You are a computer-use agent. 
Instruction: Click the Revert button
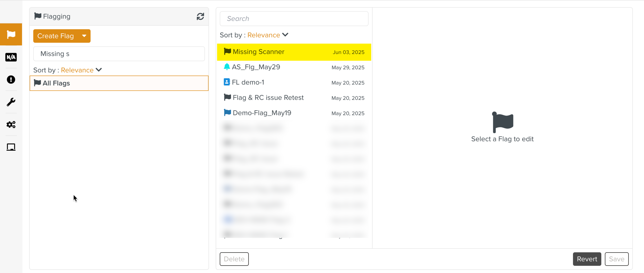587,259
